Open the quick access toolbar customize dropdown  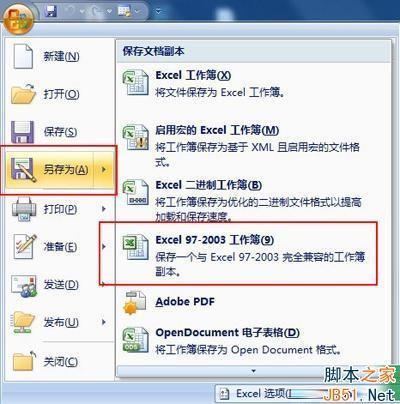tap(159, 12)
